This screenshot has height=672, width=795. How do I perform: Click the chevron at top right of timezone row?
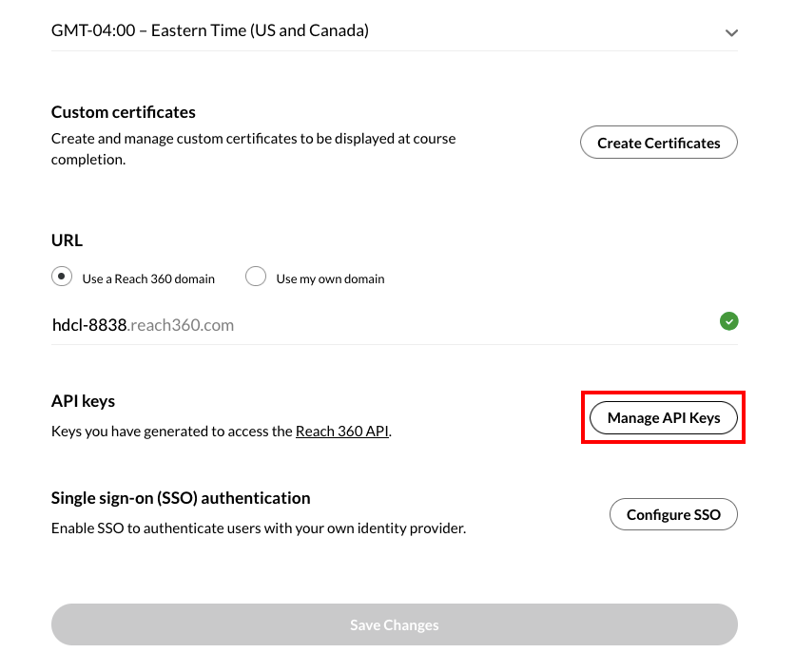(731, 31)
